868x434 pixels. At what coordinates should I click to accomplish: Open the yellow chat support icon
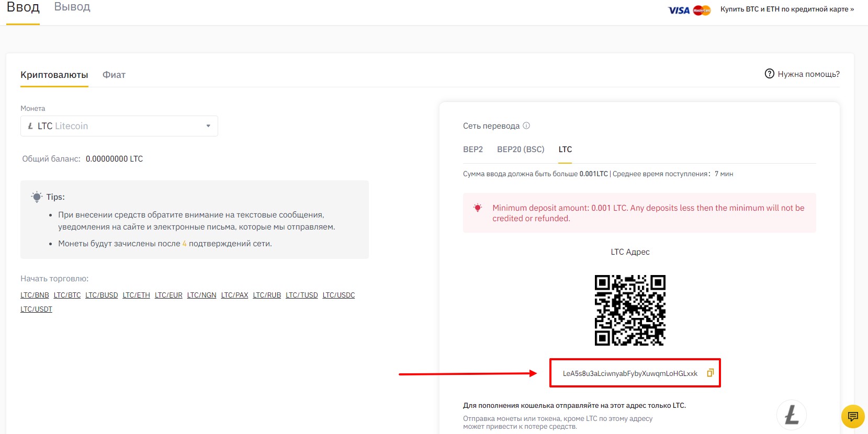click(853, 417)
